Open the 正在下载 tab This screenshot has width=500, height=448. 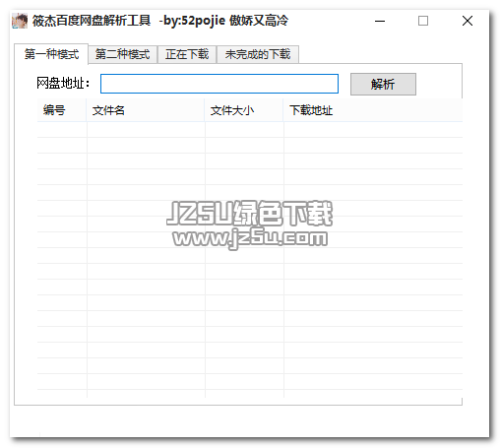pyautogui.click(x=187, y=54)
